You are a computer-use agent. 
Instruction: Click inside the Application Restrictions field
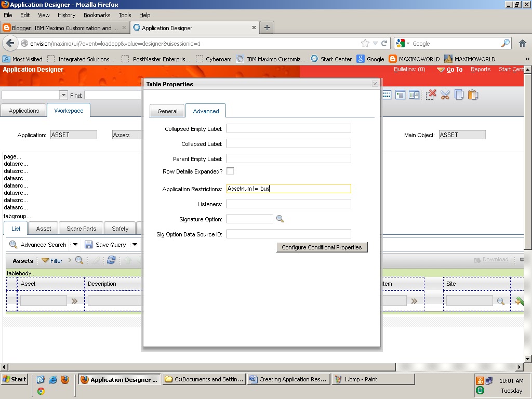[288, 189]
